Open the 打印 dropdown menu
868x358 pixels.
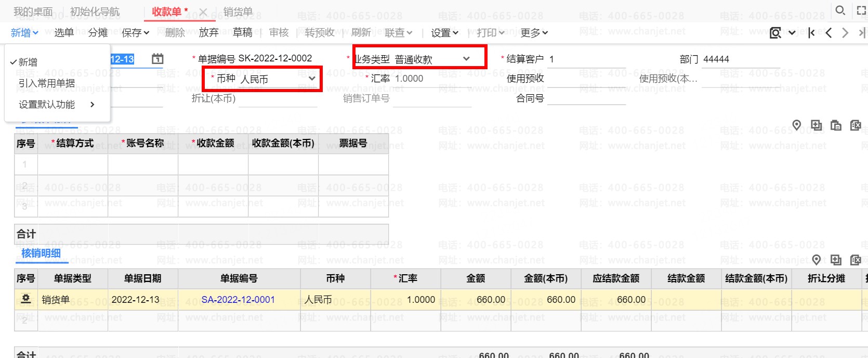coord(491,33)
